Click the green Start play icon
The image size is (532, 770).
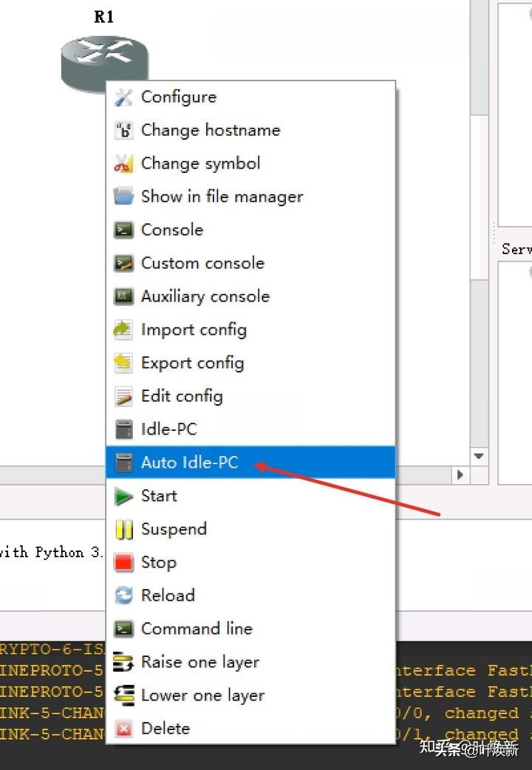(x=123, y=496)
